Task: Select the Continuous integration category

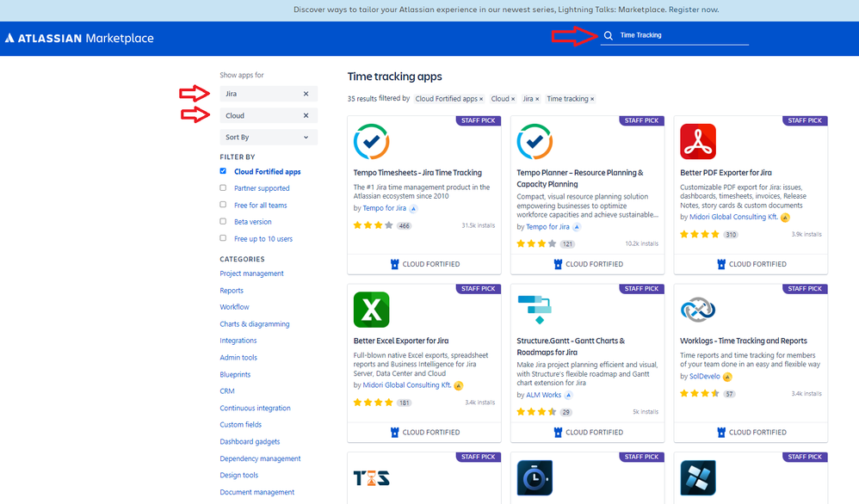Action: [255, 409]
